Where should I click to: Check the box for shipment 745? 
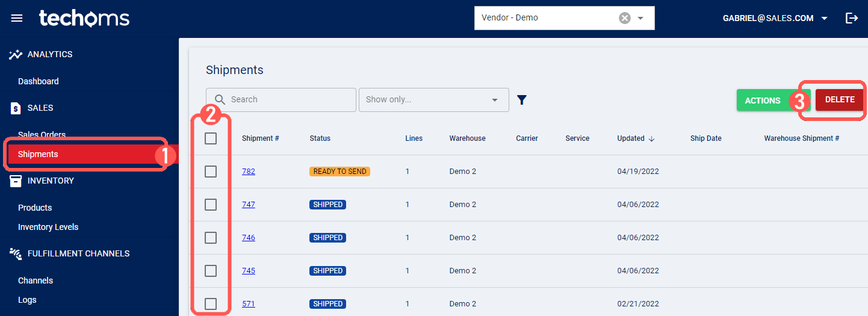coord(211,271)
